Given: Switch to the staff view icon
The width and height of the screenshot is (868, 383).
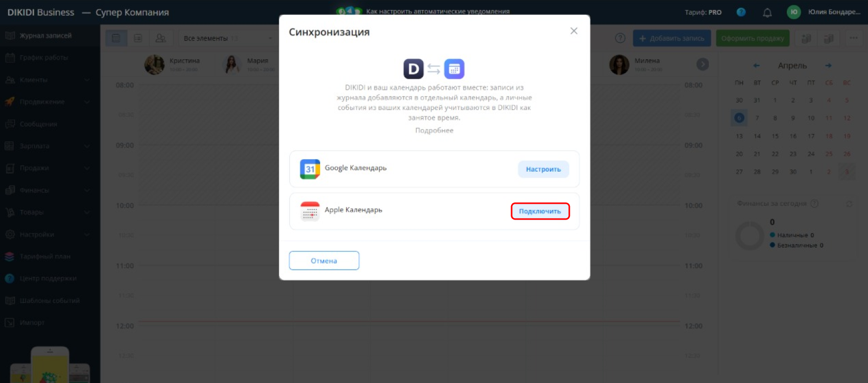Looking at the screenshot, I should [160, 38].
